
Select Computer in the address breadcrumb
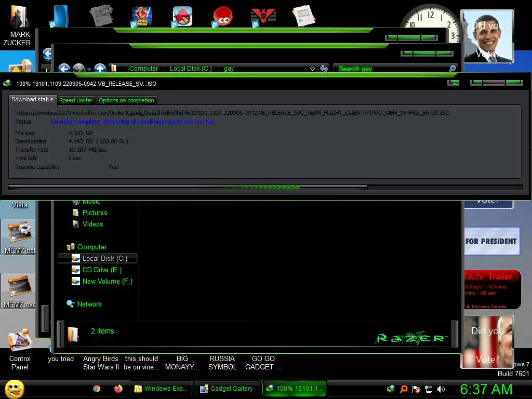(x=143, y=69)
